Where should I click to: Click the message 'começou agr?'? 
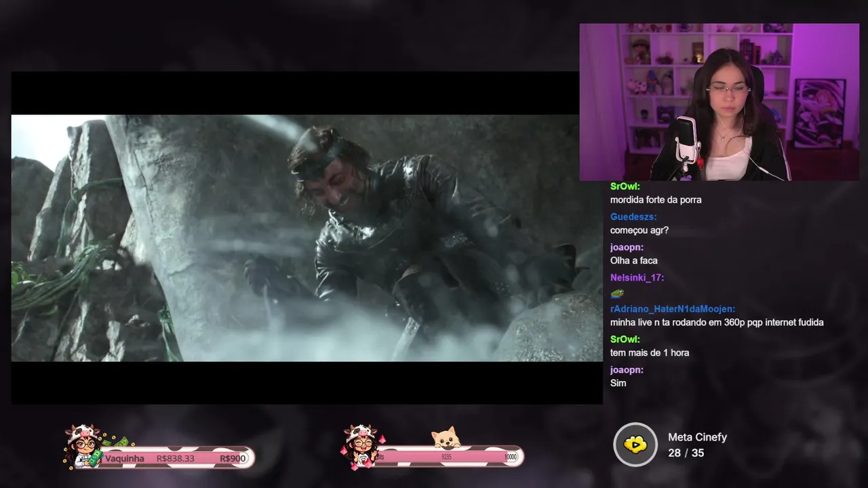[x=639, y=230]
